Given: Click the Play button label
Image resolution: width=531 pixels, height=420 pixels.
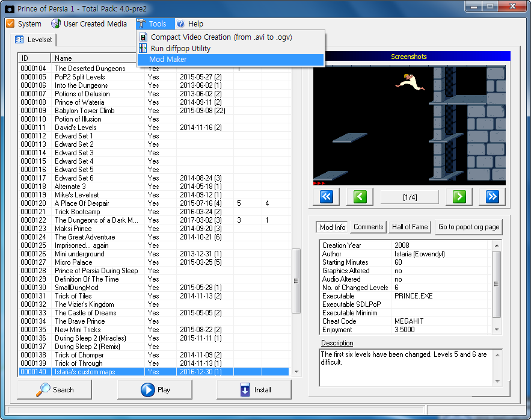Looking at the screenshot, I should click(164, 390).
